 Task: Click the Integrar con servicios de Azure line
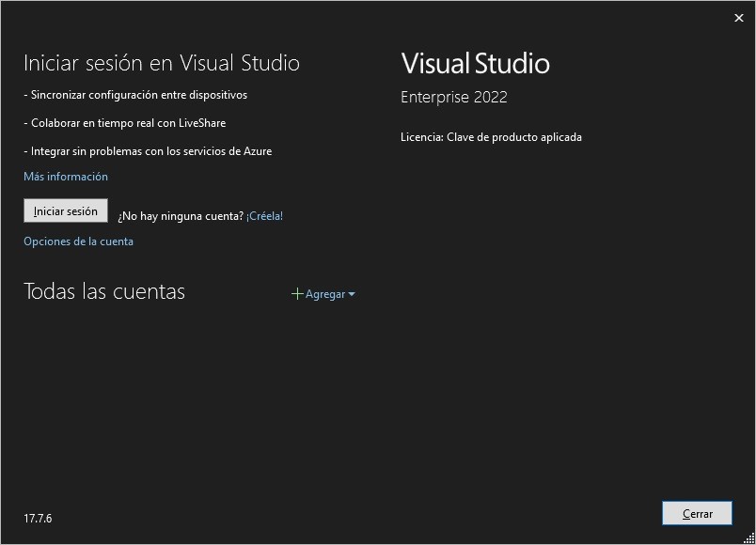click(x=148, y=151)
